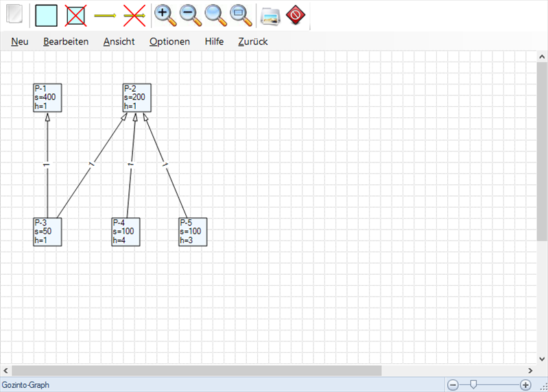Viewport: 548px width, 392px height.
Task: Select the delete arrow crossed tool
Action: point(134,14)
